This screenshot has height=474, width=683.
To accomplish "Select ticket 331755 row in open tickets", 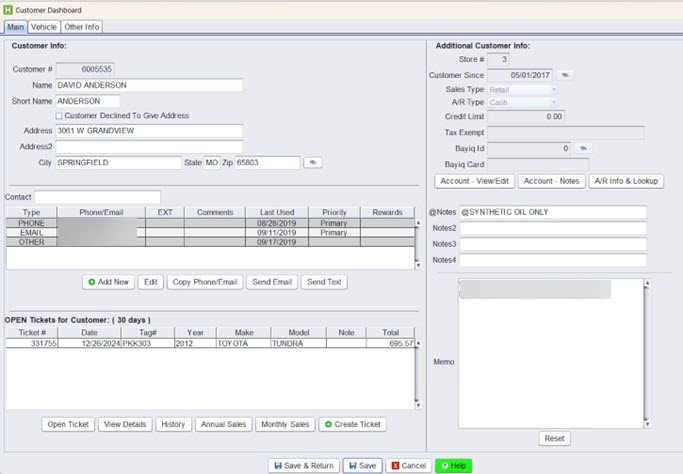I will [200, 343].
